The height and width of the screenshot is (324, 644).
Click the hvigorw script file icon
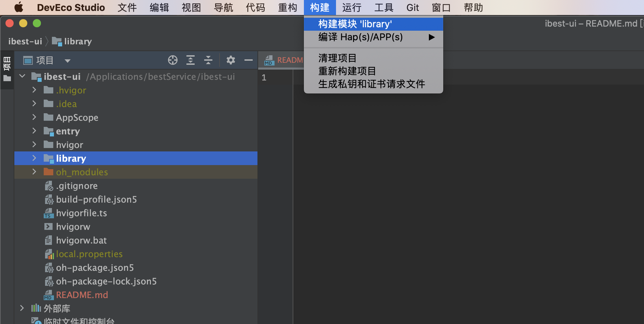click(49, 226)
